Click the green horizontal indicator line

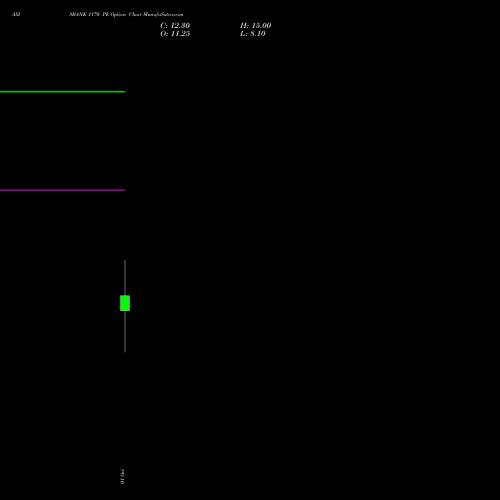[x=62, y=92]
